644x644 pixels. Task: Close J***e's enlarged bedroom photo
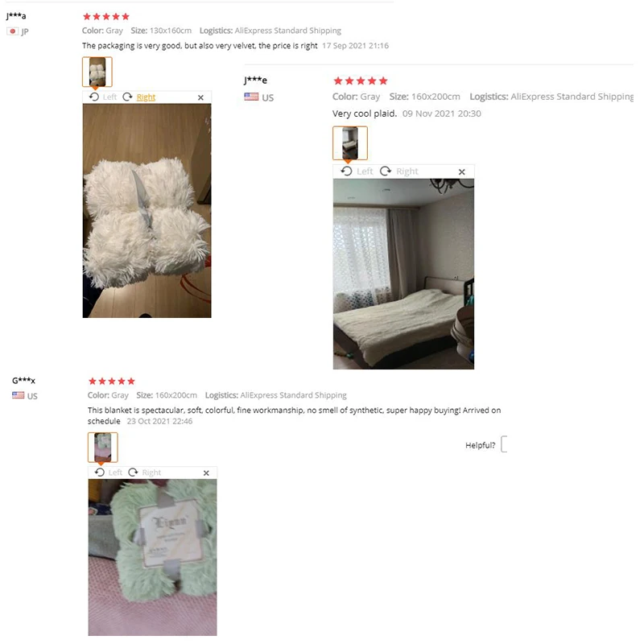point(461,171)
